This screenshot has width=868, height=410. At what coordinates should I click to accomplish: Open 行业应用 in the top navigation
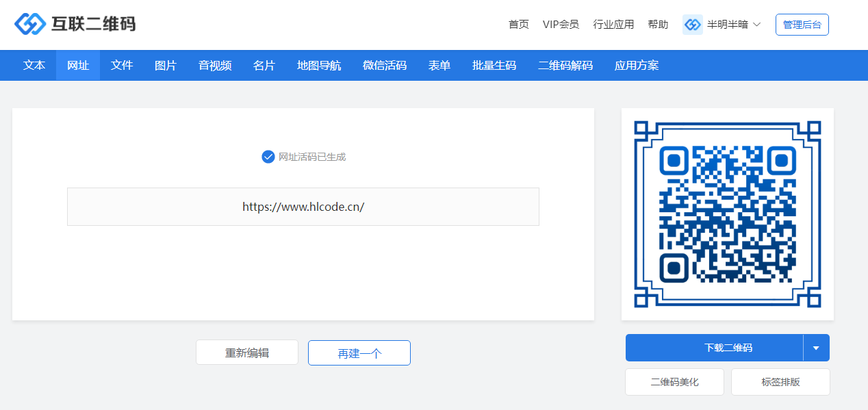[613, 25]
